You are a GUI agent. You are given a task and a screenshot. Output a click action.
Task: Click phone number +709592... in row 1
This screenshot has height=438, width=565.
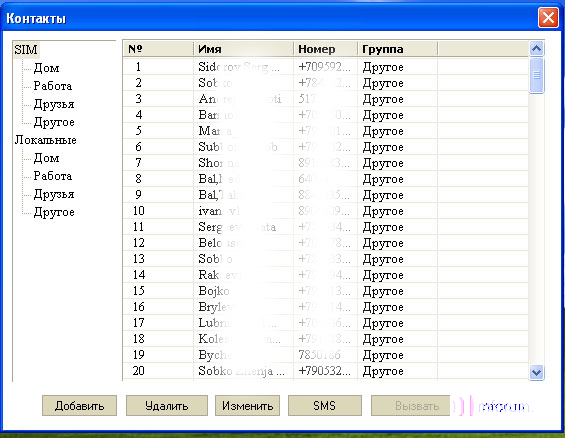[x=324, y=67]
